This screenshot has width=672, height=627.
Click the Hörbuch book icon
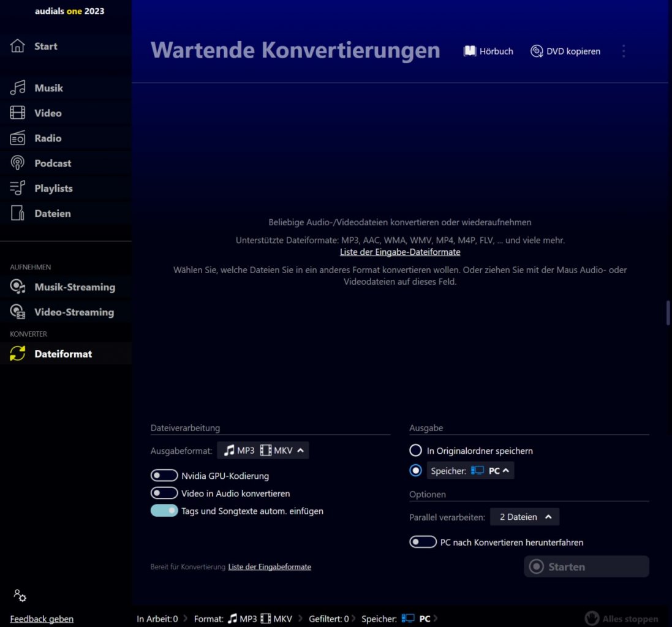(470, 51)
